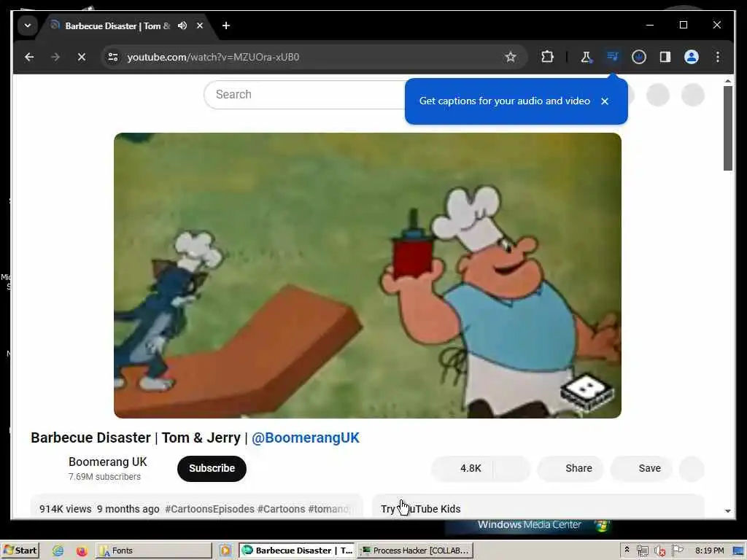The width and height of the screenshot is (747, 560).
Task: Launch Internet Explorer from taskbar
Action: [x=58, y=551]
